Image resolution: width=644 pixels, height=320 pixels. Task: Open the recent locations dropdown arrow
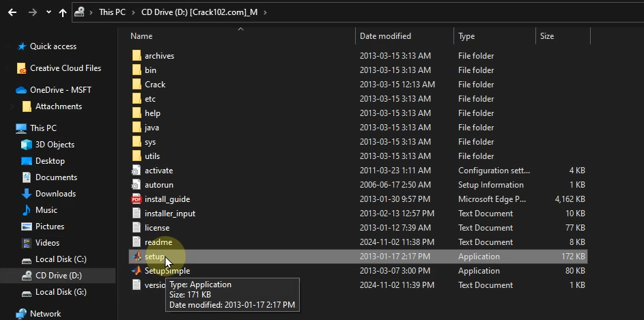[48, 12]
